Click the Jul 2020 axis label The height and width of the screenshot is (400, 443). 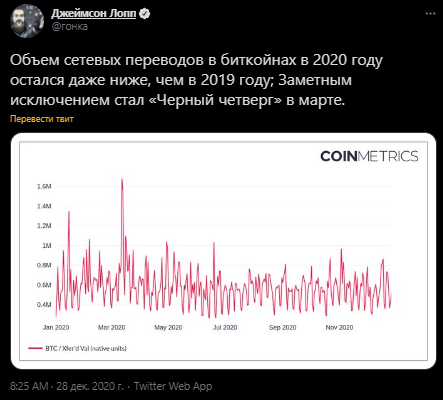point(225,327)
